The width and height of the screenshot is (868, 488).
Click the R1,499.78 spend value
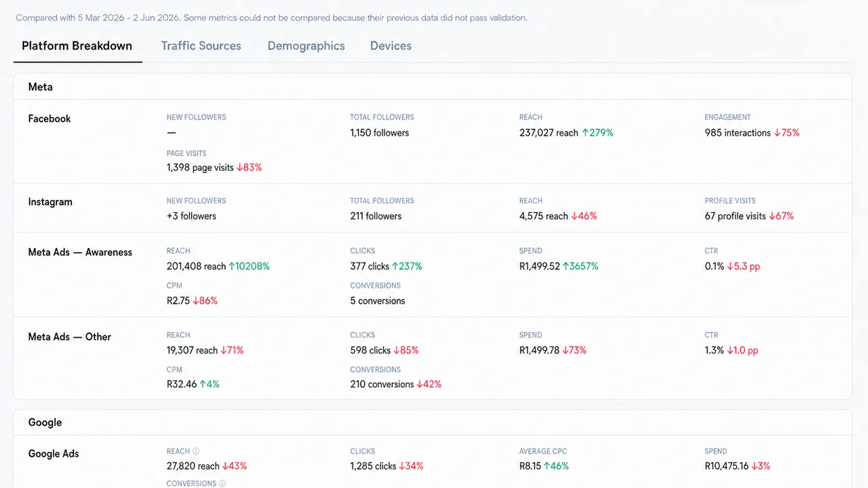539,350
